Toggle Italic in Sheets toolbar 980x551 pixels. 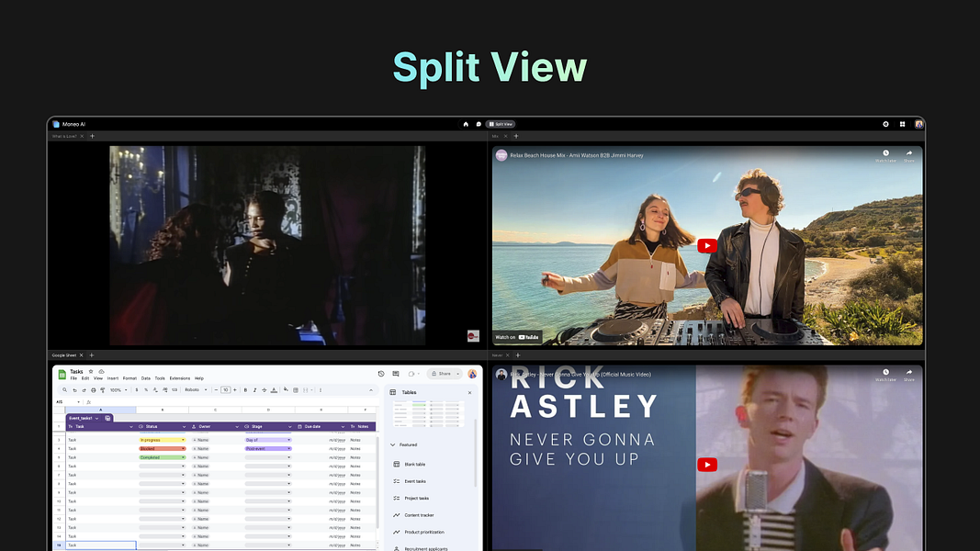coord(255,389)
